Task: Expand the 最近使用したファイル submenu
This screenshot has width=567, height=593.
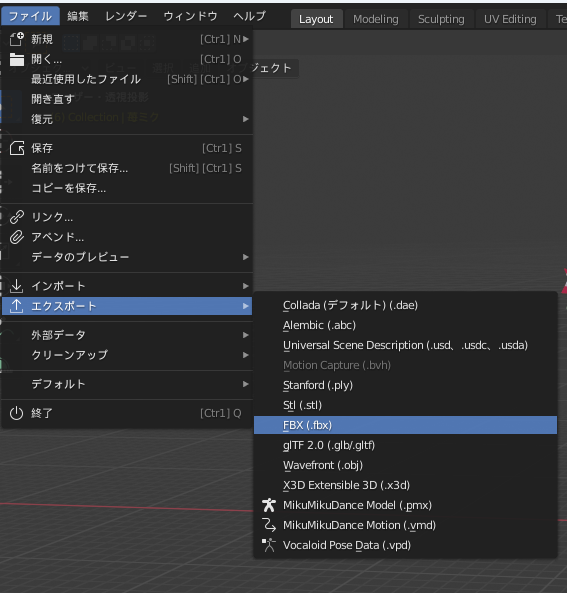Action: pos(246,79)
